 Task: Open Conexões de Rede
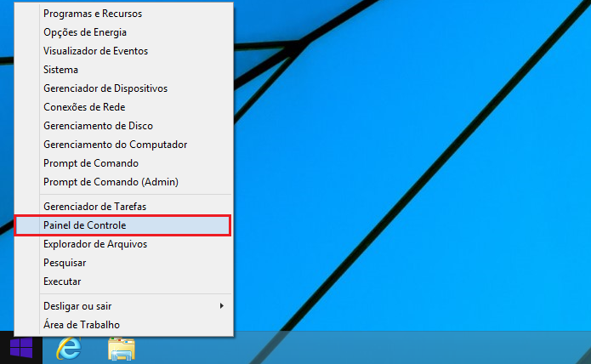[x=123, y=107]
